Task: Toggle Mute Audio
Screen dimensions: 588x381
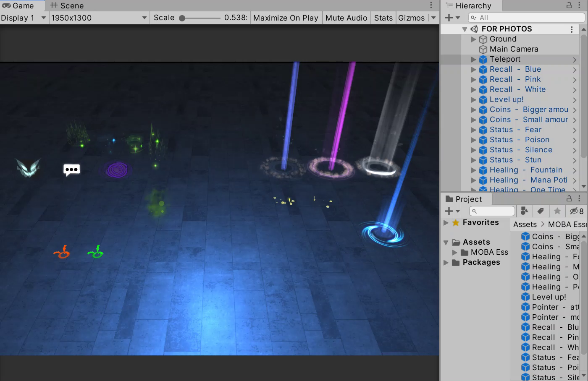Action: tap(346, 18)
